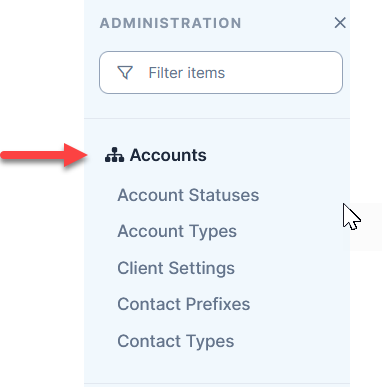The width and height of the screenshot is (382, 387).
Task: Close the Administration panel with the X
Action: (x=340, y=23)
